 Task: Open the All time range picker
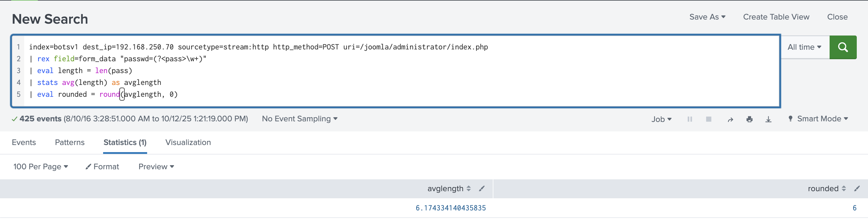point(804,47)
